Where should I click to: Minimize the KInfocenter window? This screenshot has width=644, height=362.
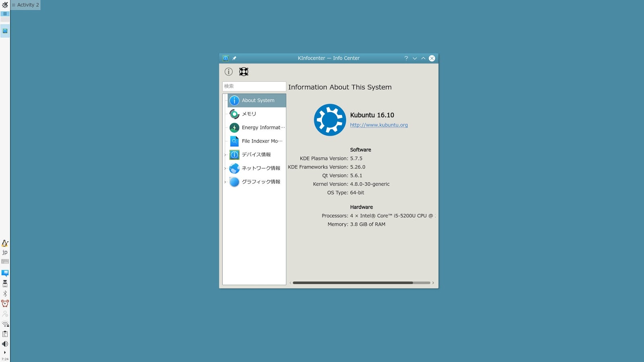click(415, 58)
